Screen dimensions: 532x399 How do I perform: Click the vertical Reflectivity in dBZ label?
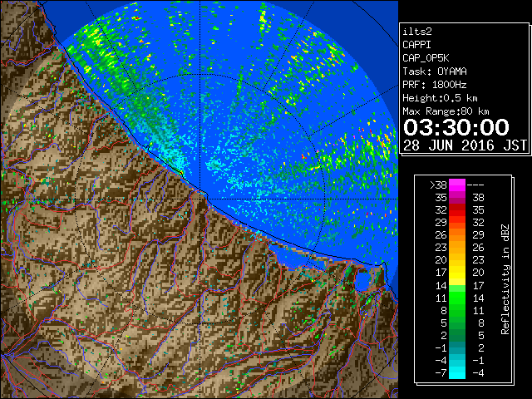(x=505, y=279)
